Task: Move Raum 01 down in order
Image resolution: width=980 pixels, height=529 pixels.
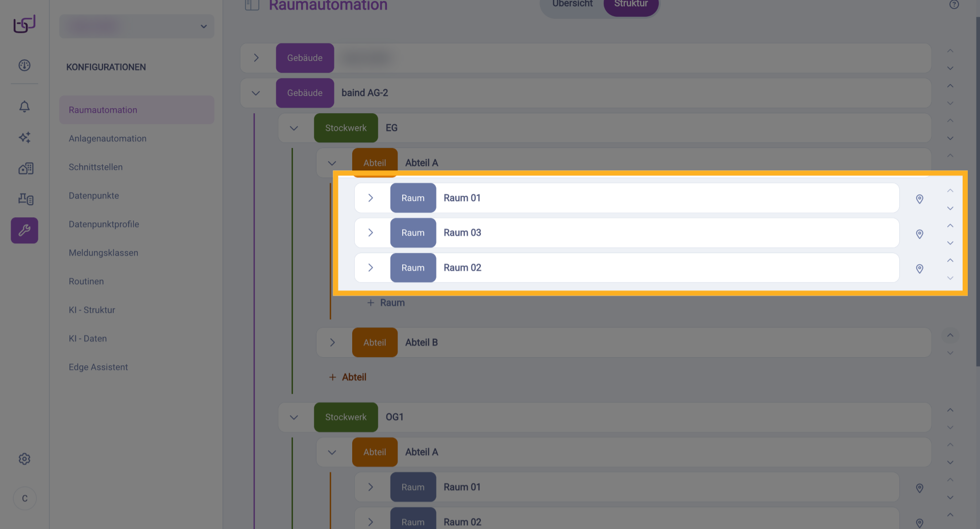Action: coord(950,208)
